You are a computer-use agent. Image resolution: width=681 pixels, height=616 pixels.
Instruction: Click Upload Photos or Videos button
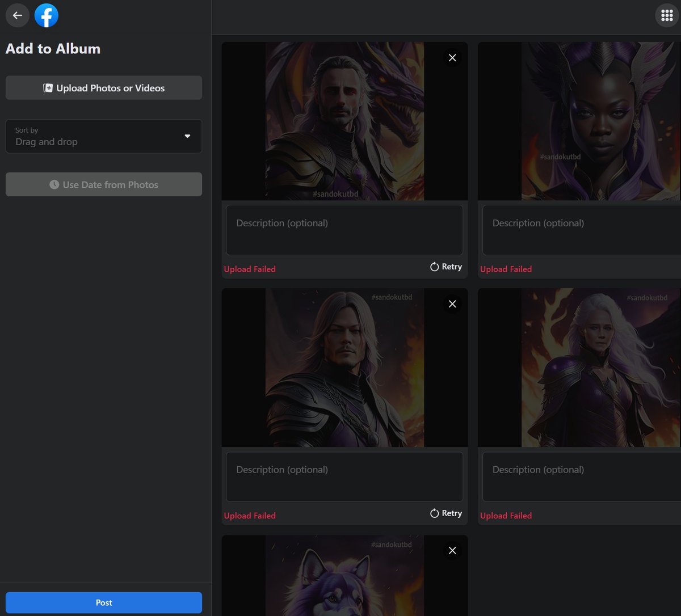coord(104,88)
